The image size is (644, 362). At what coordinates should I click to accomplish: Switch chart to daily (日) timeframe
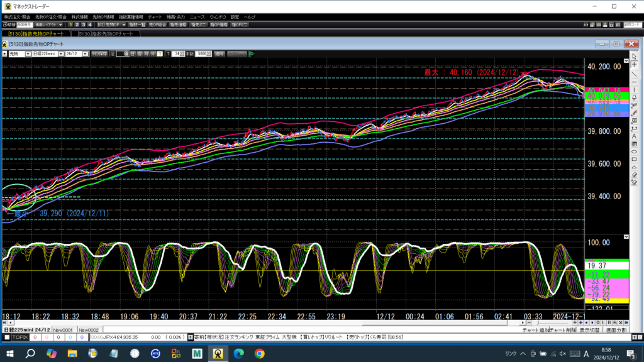click(x=133, y=54)
